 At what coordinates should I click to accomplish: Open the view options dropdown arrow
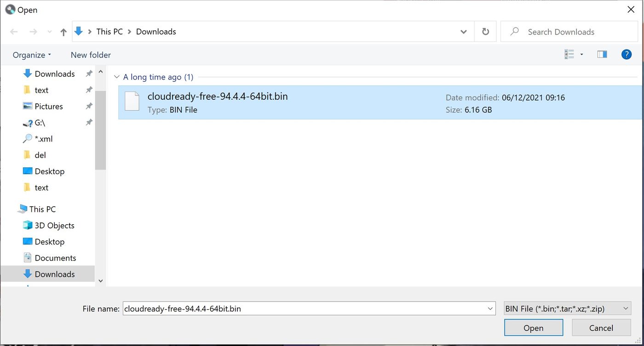(581, 55)
